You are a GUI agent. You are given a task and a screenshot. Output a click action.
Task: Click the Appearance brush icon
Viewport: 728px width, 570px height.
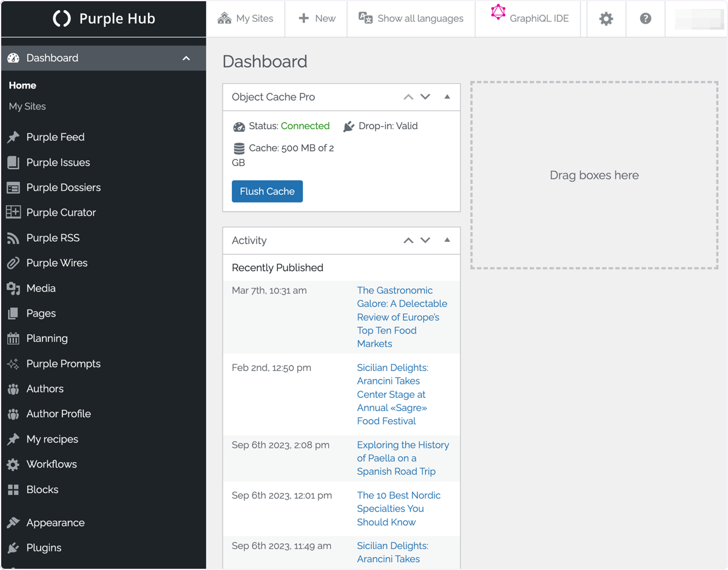pos(13,523)
